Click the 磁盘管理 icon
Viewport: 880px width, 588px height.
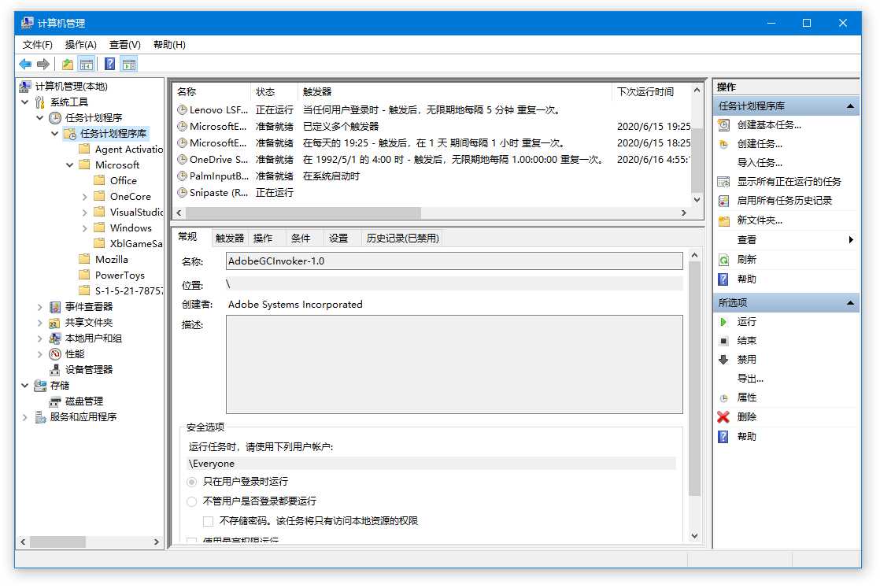pos(55,401)
